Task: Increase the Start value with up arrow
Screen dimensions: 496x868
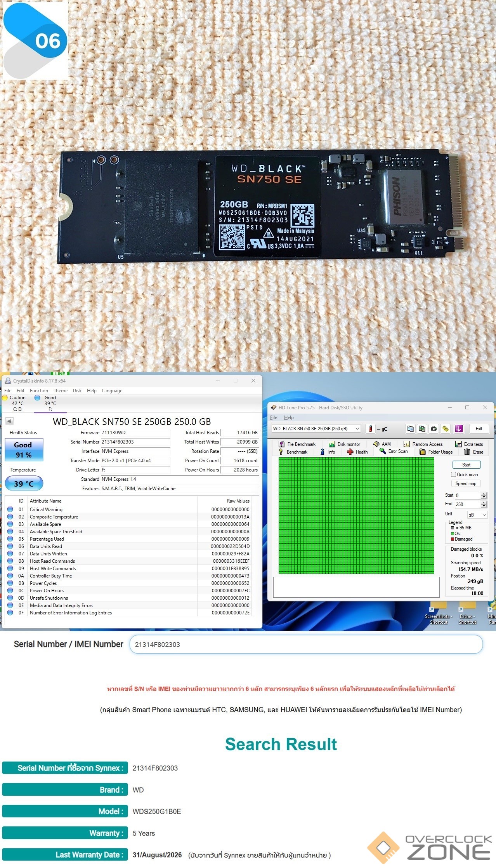Action: coord(484,494)
